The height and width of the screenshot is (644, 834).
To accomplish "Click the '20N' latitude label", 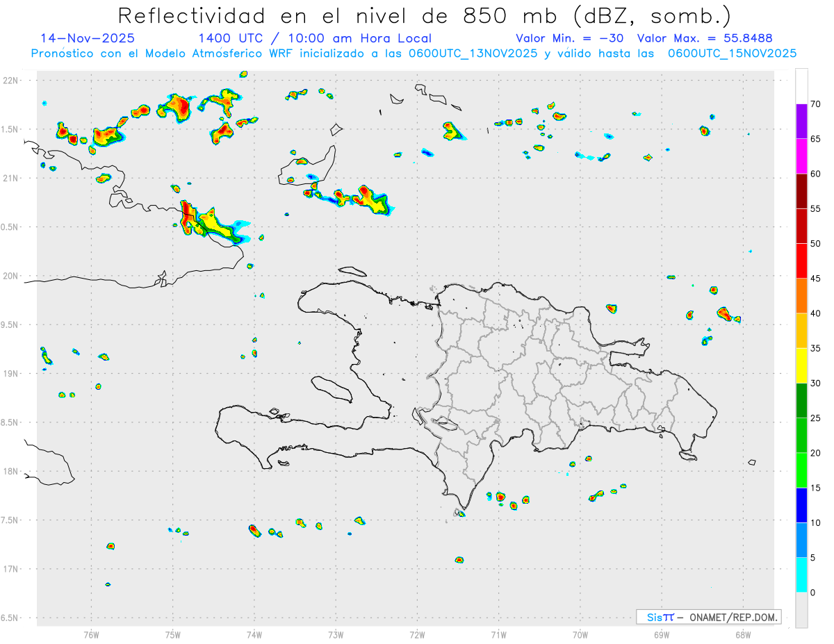I will pyautogui.click(x=10, y=276).
